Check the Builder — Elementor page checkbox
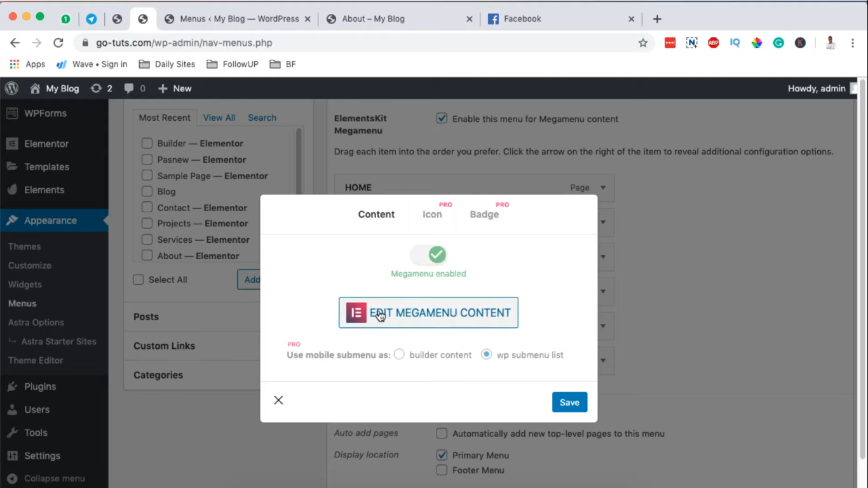Image resolution: width=868 pixels, height=488 pixels. tap(147, 143)
